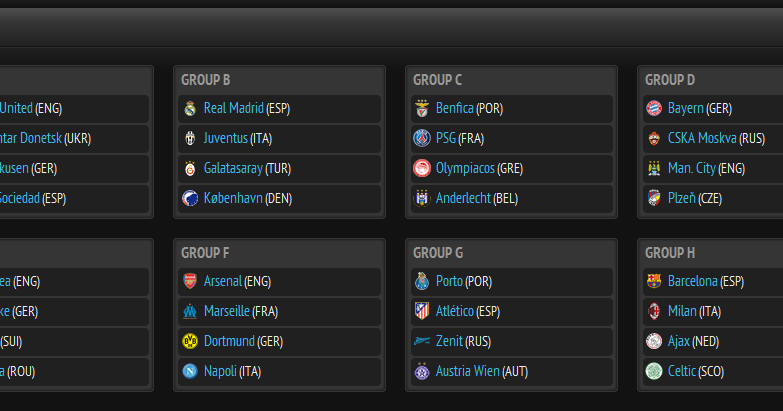The width and height of the screenshot is (783, 411).
Task: Click the Arsenal cannon crest
Action: click(x=190, y=281)
